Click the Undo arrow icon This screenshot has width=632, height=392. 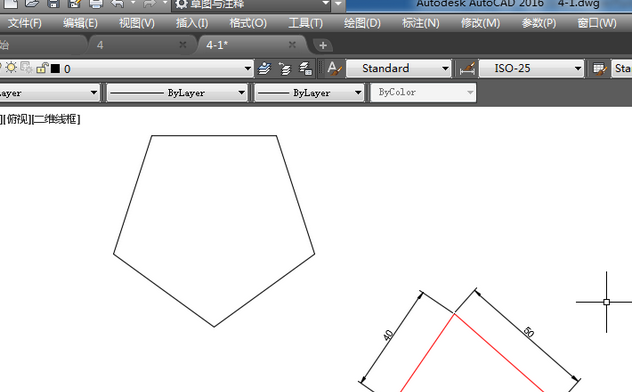[x=118, y=3]
